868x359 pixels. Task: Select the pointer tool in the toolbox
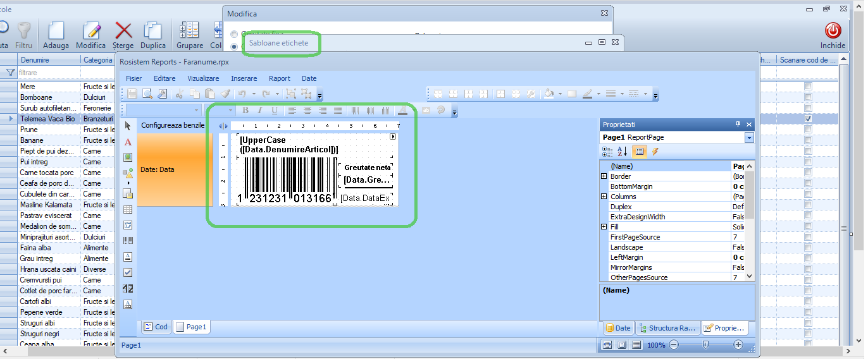coord(128,126)
